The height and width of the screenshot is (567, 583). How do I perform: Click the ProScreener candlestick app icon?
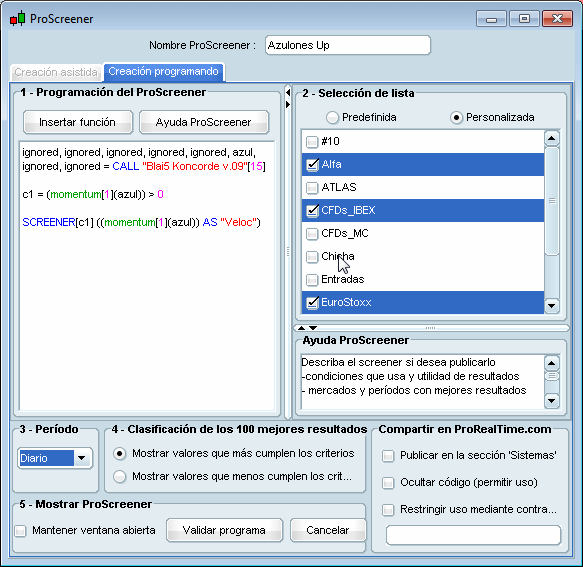pyautogui.click(x=18, y=19)
